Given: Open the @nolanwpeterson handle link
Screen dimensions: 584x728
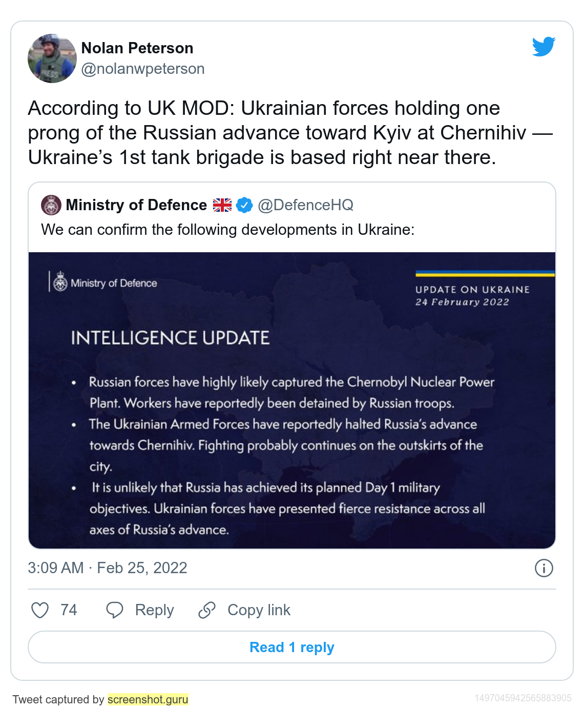Looking at the screenshot, I should (x=143, y=69).
